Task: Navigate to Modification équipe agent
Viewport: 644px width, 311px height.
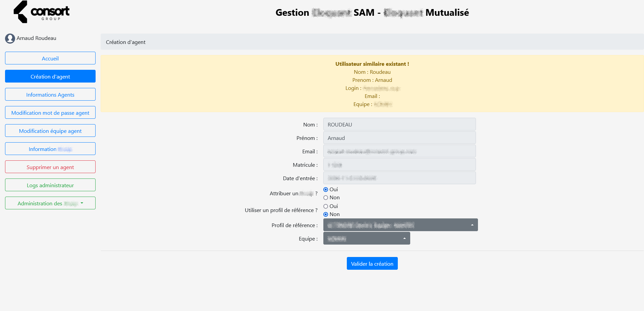Action: [50, 131]
